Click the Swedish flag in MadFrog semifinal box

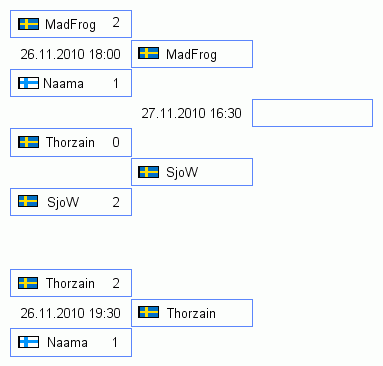point(148,53)
